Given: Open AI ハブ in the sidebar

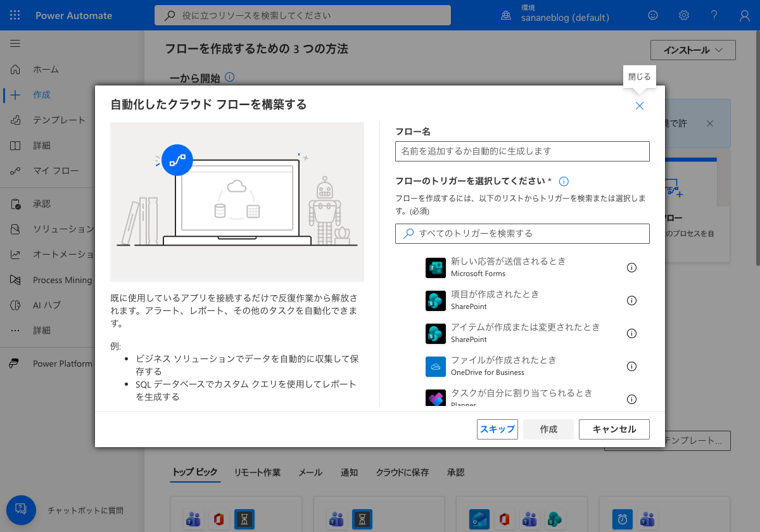Looking at the screenshot, I should click(47, 305).
